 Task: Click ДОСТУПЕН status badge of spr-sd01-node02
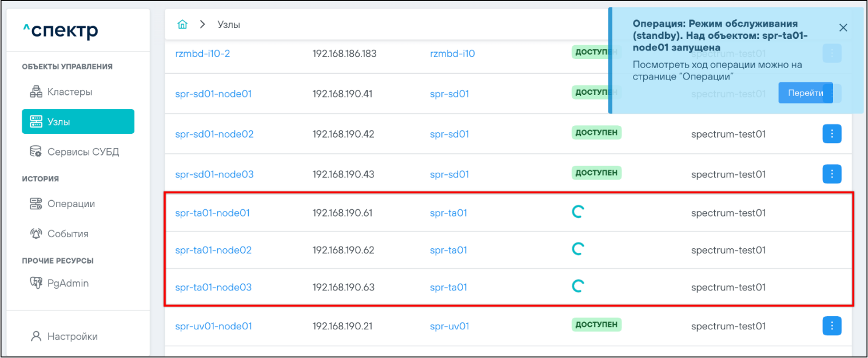click(596, 133)
